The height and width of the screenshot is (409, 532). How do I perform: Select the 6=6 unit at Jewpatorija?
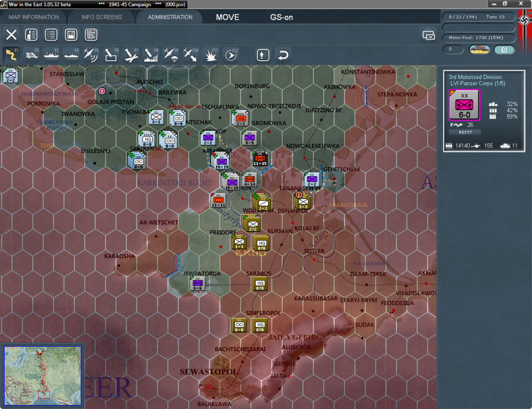point(197,284)
